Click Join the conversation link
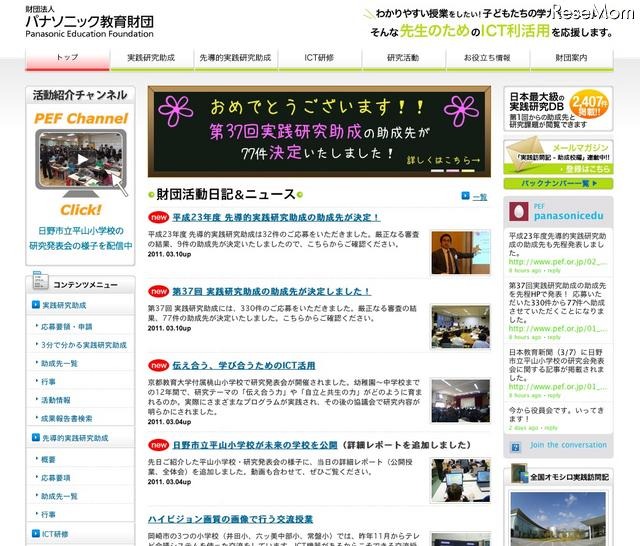 click(x=569, y=445)
